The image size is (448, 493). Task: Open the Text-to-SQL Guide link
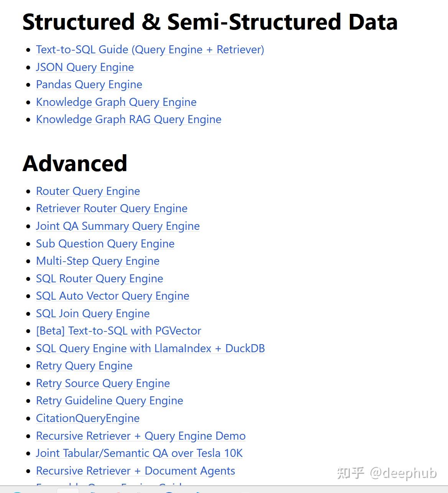tap(150, 49)
